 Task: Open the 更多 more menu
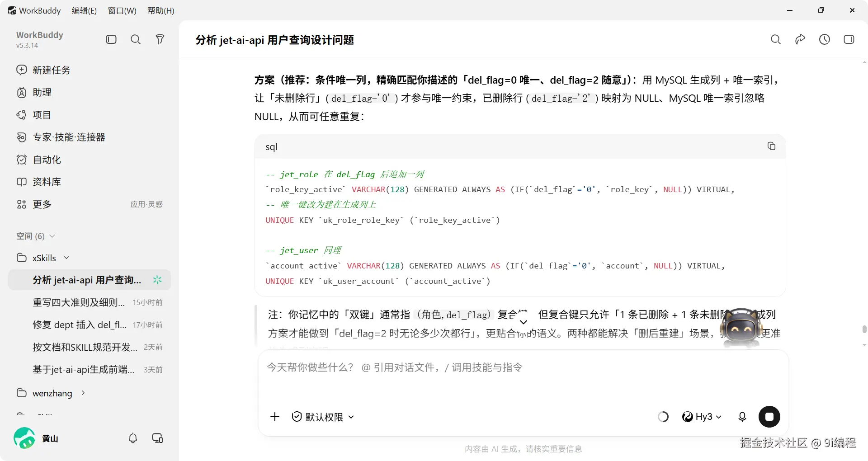coord(34,204)
